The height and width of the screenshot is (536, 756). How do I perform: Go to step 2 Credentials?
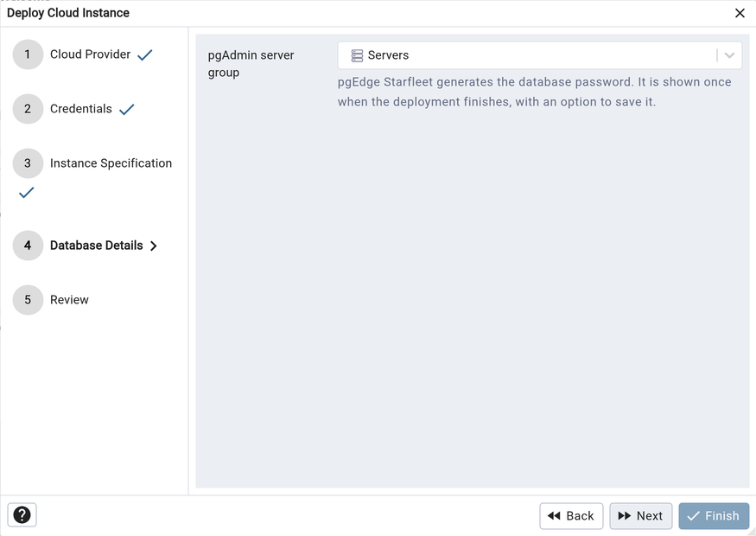tap(81, 109)
